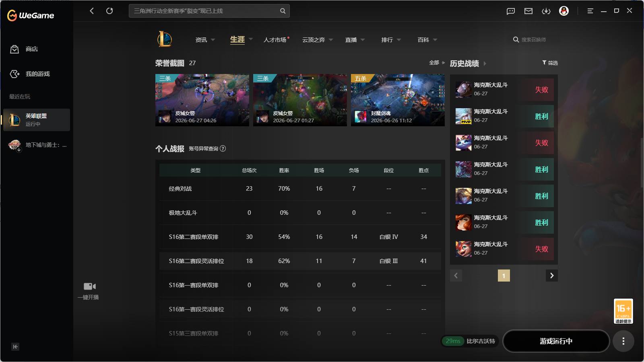Select the S16第一赛段单双排 row

[300, 285]
